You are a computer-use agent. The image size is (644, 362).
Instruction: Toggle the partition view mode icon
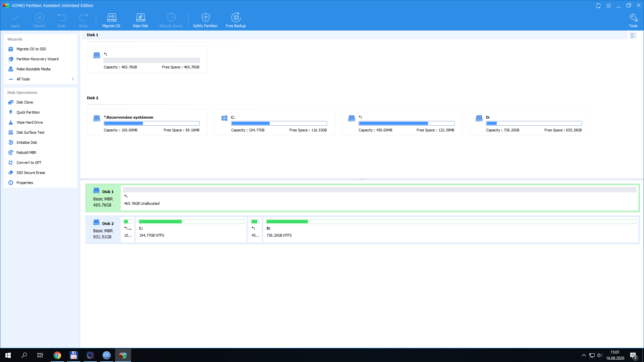tap(633, 36)
